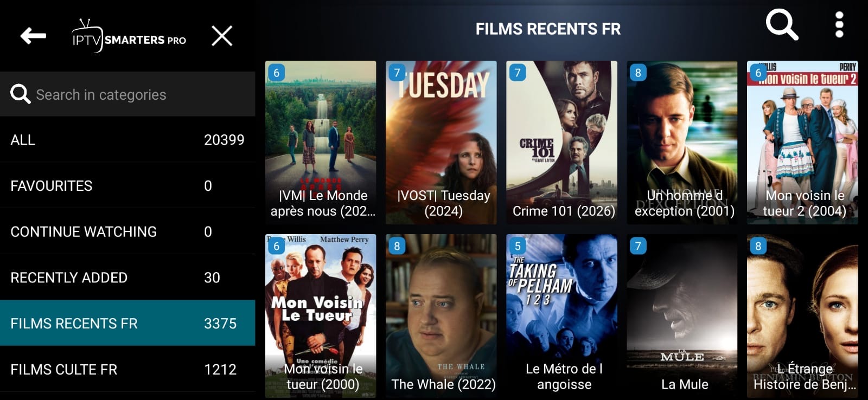Open the FILMS CULTE FR category
868x400 pixels.
[127, 370]
